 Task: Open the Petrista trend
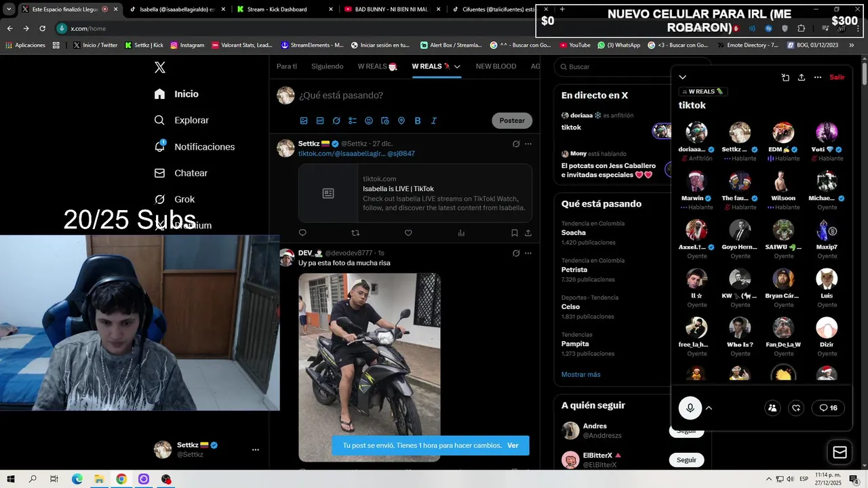[574, 270]
